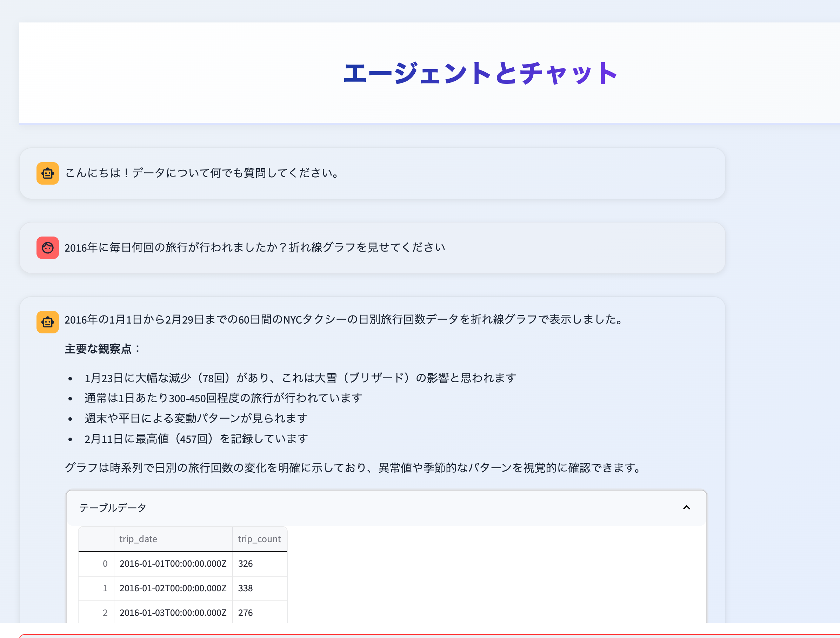
Task: Click the テーブルデータ header label
Action: pos(112,508)
